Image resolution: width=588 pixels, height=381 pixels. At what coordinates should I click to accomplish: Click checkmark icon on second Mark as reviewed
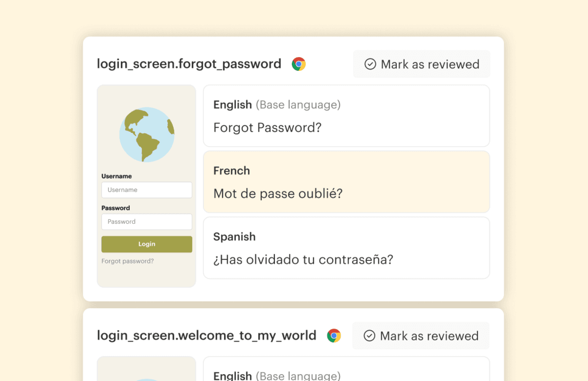coord(370,335)
